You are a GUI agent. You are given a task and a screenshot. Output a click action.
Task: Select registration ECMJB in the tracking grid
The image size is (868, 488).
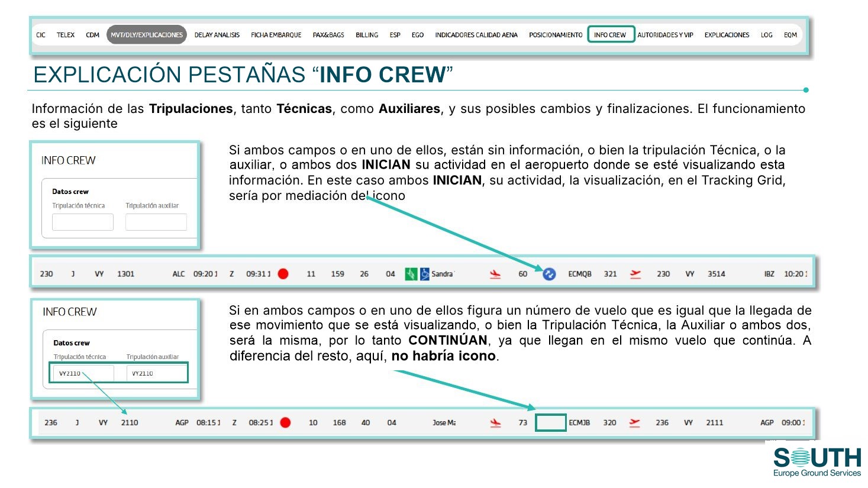tap(579, 422)
